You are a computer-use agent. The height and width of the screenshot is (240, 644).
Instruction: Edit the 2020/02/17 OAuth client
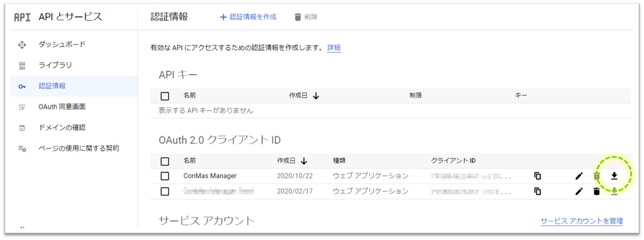579,191
